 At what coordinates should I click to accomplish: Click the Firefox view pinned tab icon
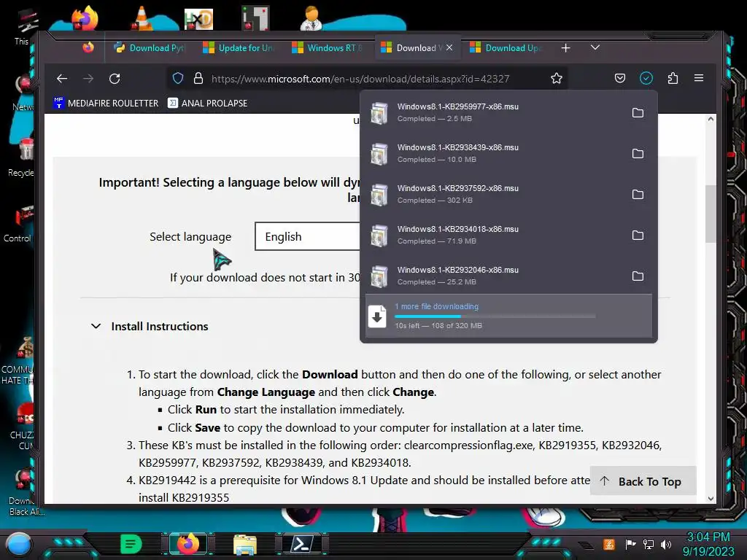pyautogui.click(x=88, y=47)
